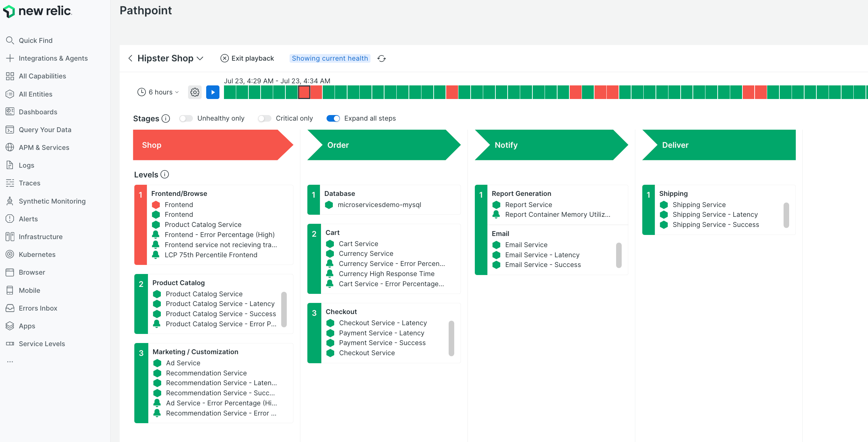This screenshot has height=442, width=868.
Task: Click the Checkout step scrollbar
Action: (x=451, y=338)
